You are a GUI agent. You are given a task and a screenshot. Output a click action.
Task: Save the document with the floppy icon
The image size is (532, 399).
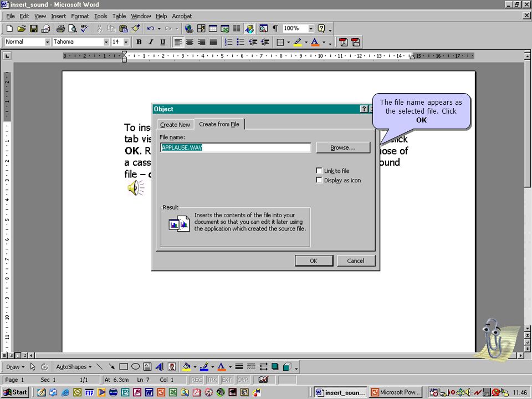tap(34, 28)
